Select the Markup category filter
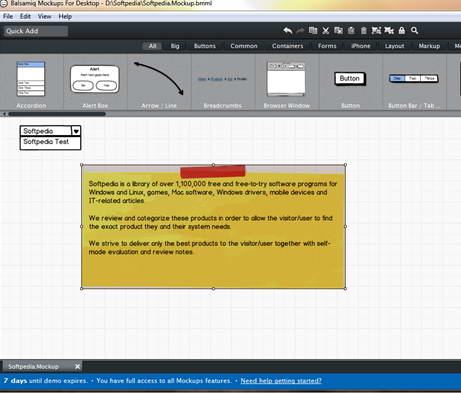The width and height of the screenshot is (461, 393). [429, 46]
